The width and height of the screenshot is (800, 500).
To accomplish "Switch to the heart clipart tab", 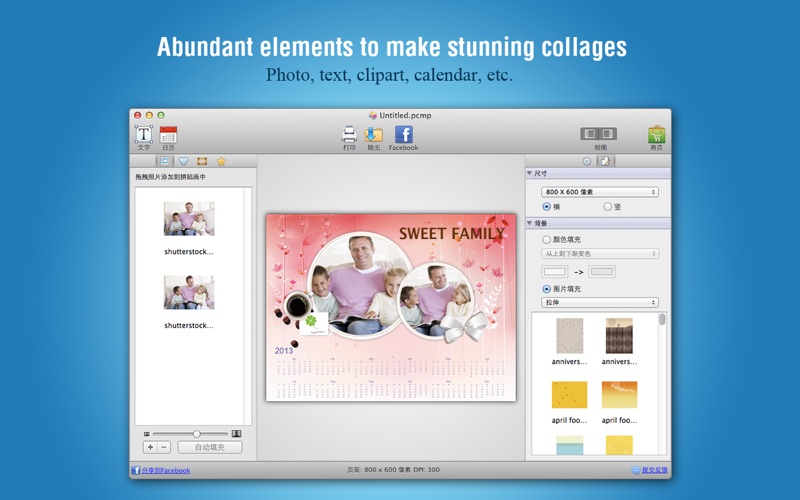I will coord(183,161).
